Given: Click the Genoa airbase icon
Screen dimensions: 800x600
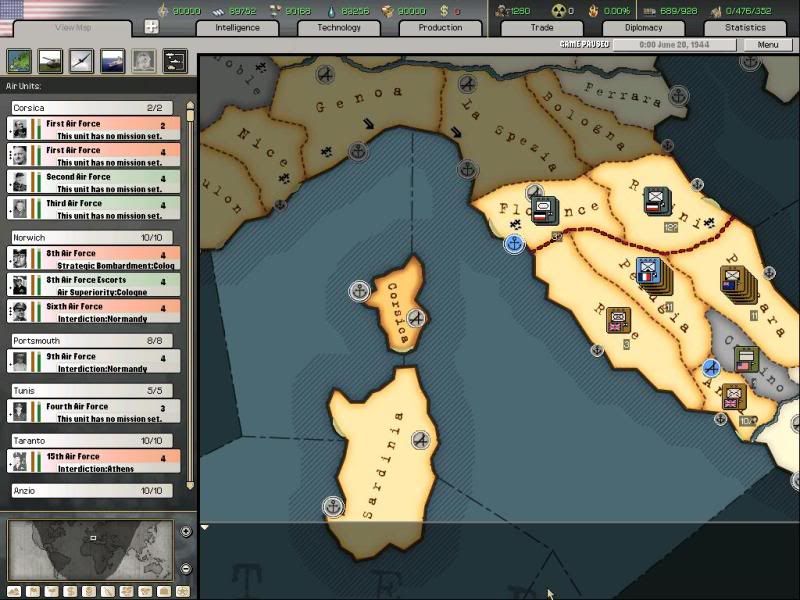Looking at the screenshot, I should (x=326, y=75).
